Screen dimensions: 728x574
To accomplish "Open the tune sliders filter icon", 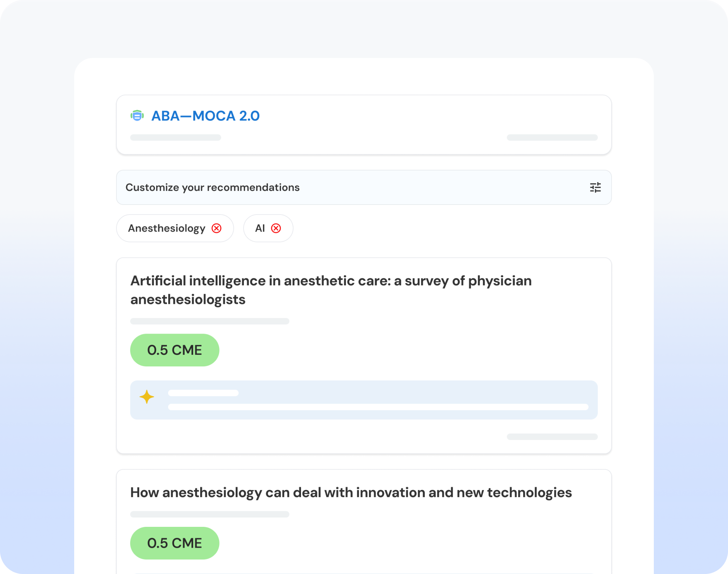I will (x=595, y=187).
